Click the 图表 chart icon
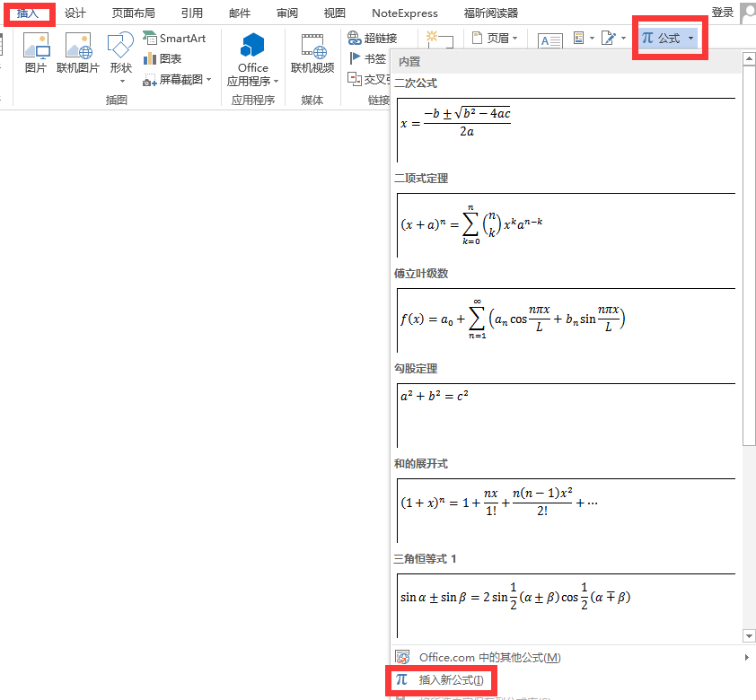Image resolution: width=756 pixels, height=700 pixels. [x=163, y=58]
